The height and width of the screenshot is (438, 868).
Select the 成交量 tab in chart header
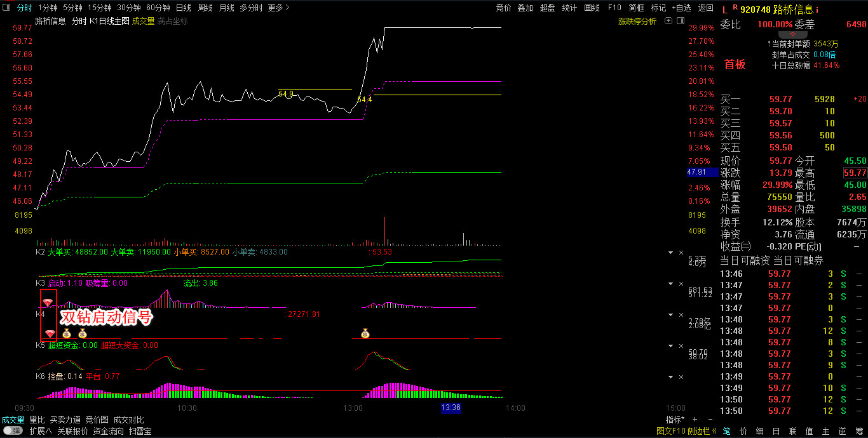tap(143, 21)
